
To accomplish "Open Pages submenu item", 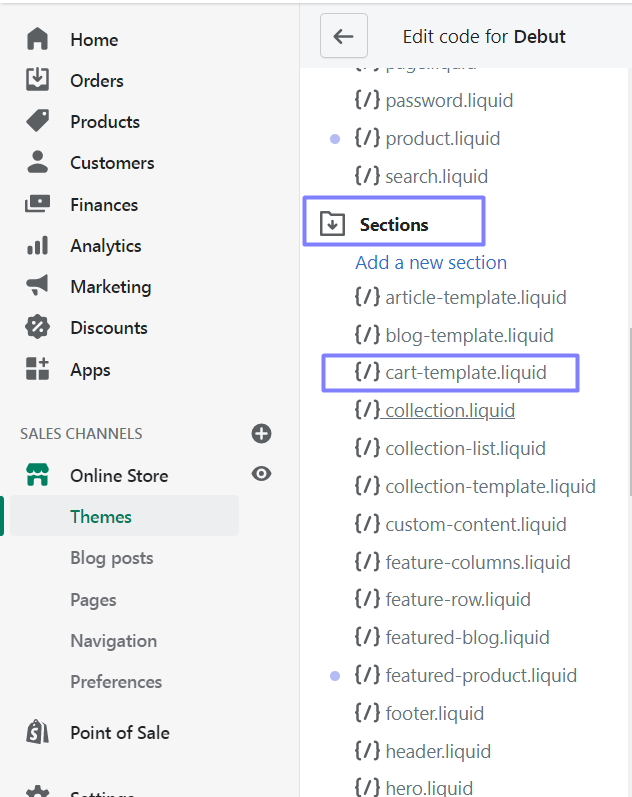I will pyautogui.click(x=93, y=600).
